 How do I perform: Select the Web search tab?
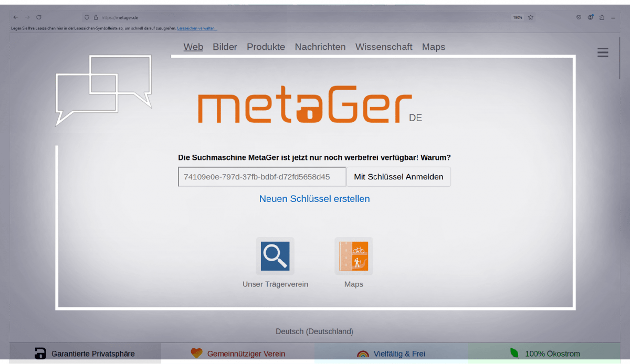pyautogui.click(x=193, y=47)
